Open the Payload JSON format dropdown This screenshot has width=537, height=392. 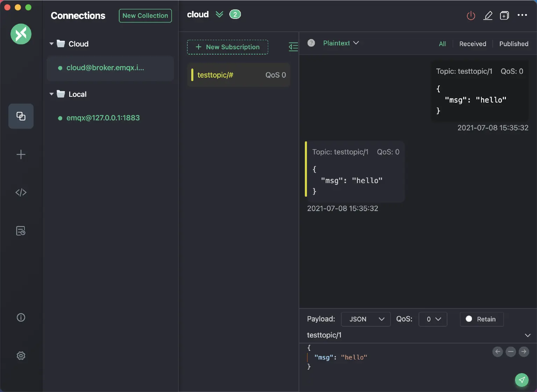tap(365, 319)
